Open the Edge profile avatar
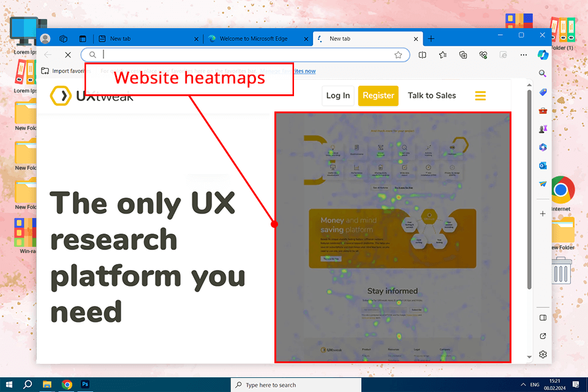 click(x=45, y=38)
